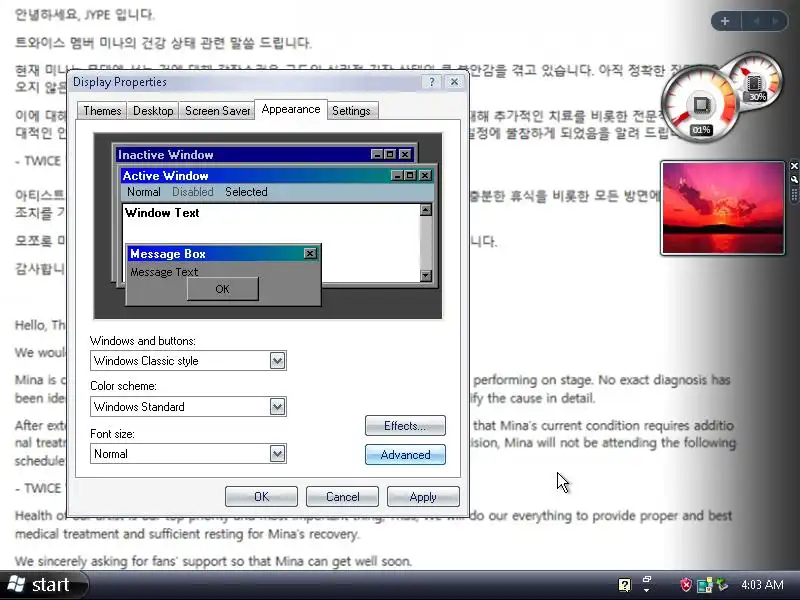The width and height of the screenshot is (800, 600).
Task: Open Advanced appearance settings
Action: 405,455
